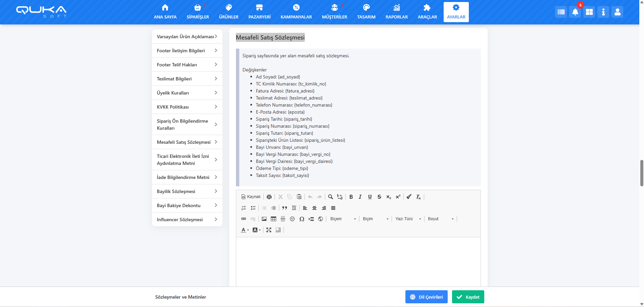The image size is (644, 307).
Task: Open the Yazı Türü font dropdown
Action: click(408, 219)
